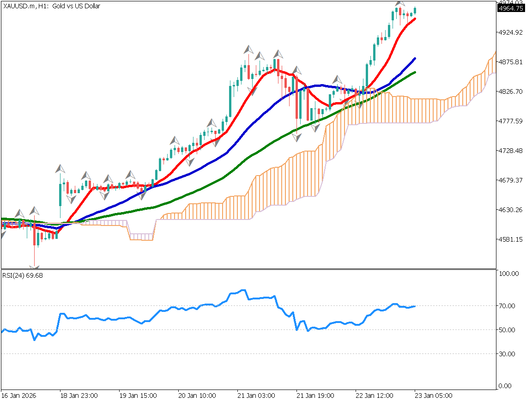Click the down fractal arrow under the 21 Jan 19:00 low
This screenshot has width=532, height=402.
296,137
